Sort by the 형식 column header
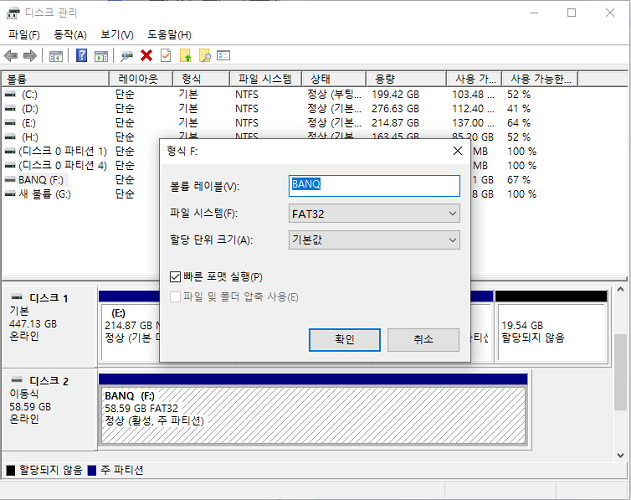Viewport: 631px width, 500px height. click(x=201, y=79)
